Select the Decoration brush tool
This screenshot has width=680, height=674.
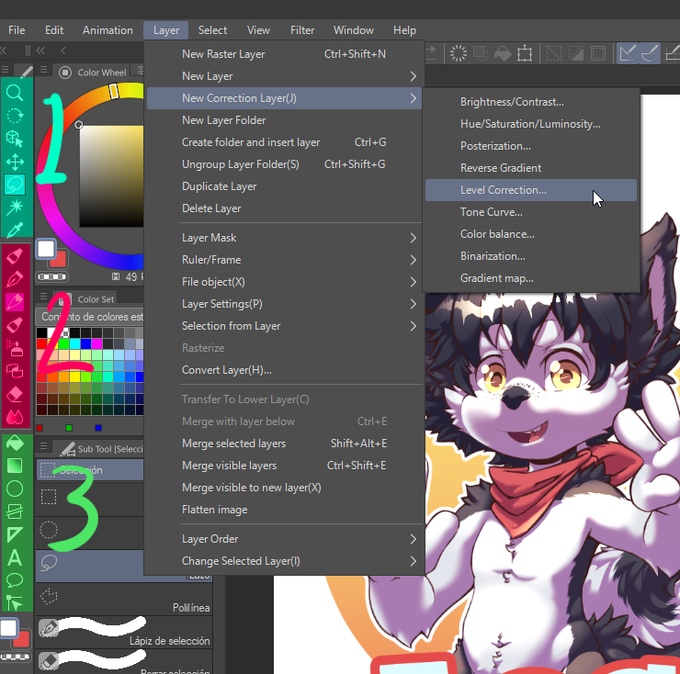click(x=14, y=371)
